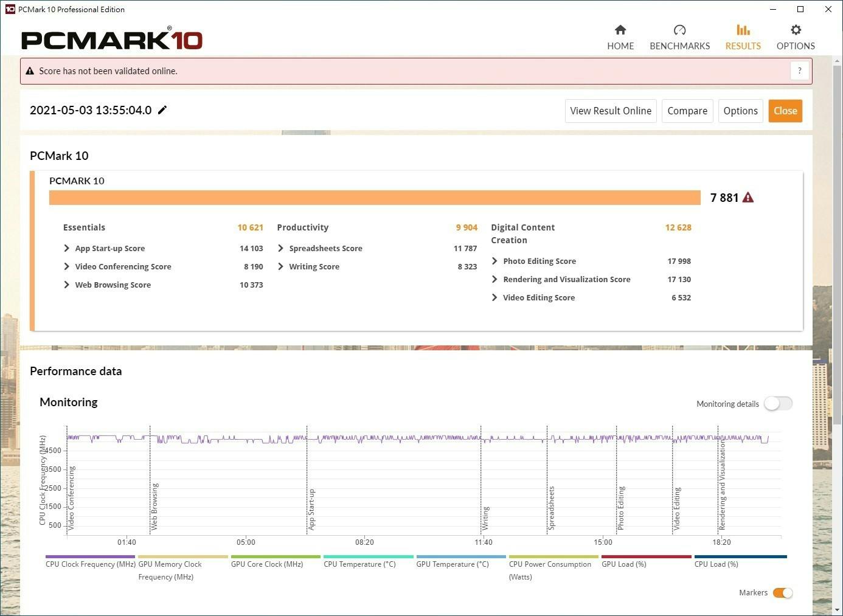Screen dimensions: 843x616
Task: Turn off the Markers toggle
Action: point(783,593)
